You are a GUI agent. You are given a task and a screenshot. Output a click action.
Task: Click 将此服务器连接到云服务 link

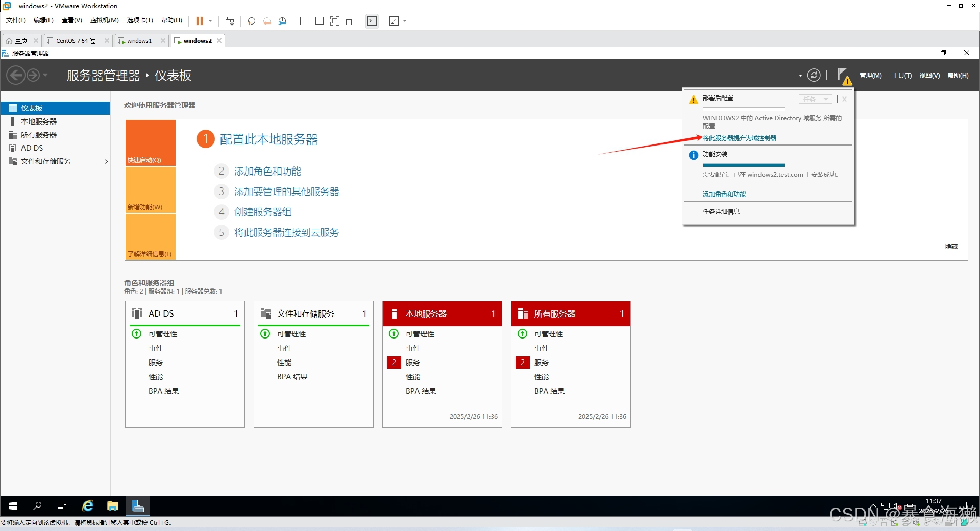coord(286,233)
